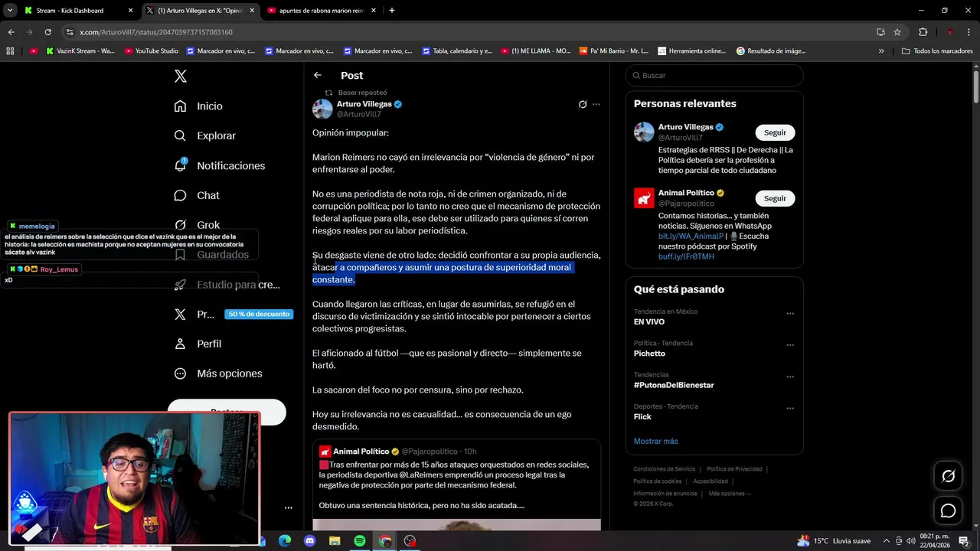Open Tabla, calendario bookmark
This screenshot has height=551, width=980.
456,51
